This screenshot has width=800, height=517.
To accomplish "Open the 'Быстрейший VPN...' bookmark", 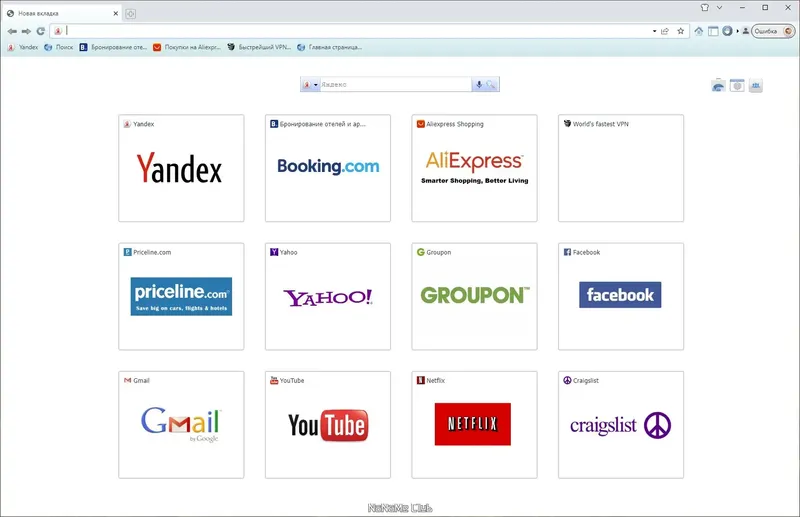I will 259,47.
